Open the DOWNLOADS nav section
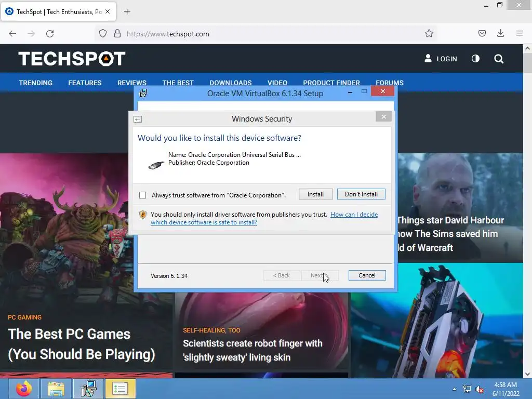Viewport: 532px width, 399px height. pyautogui.click(x=231, y=83)
